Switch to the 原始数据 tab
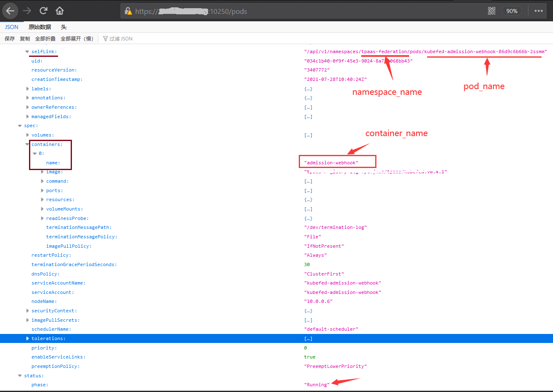Viewport: 553px width, 392px height. 40,27
